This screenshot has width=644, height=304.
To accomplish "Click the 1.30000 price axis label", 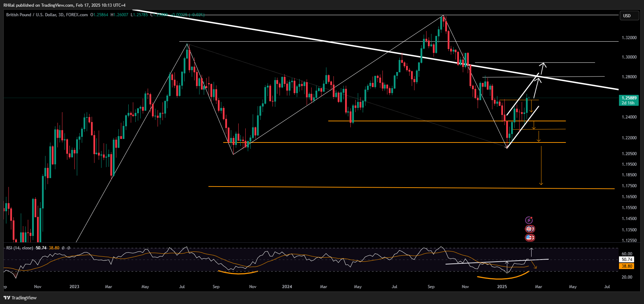I will coord(629,57).
